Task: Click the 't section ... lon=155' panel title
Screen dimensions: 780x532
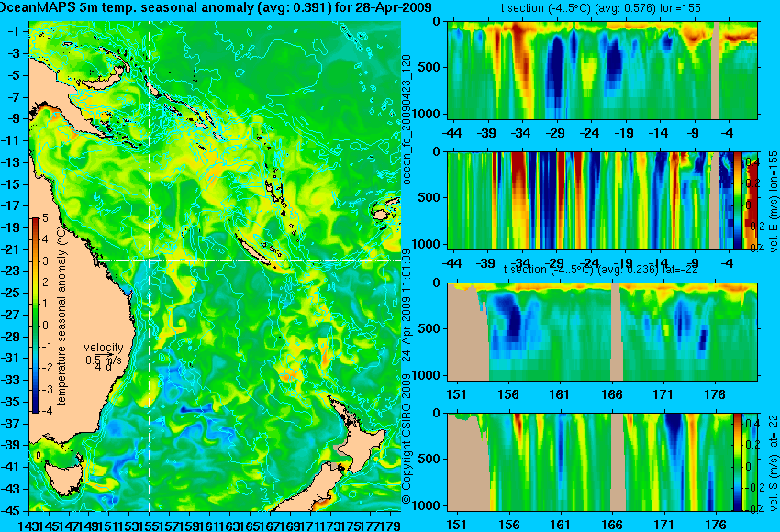Action: coord(601,8)
